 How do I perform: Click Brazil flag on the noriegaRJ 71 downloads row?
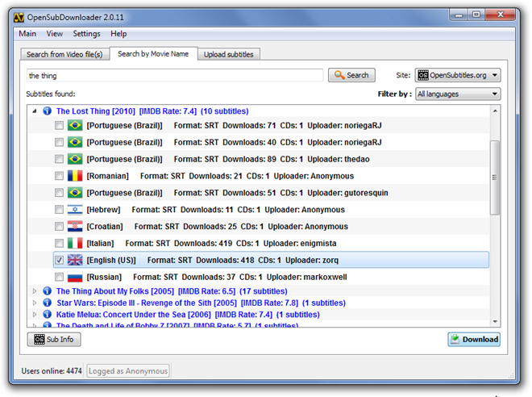tap(75, 125)
